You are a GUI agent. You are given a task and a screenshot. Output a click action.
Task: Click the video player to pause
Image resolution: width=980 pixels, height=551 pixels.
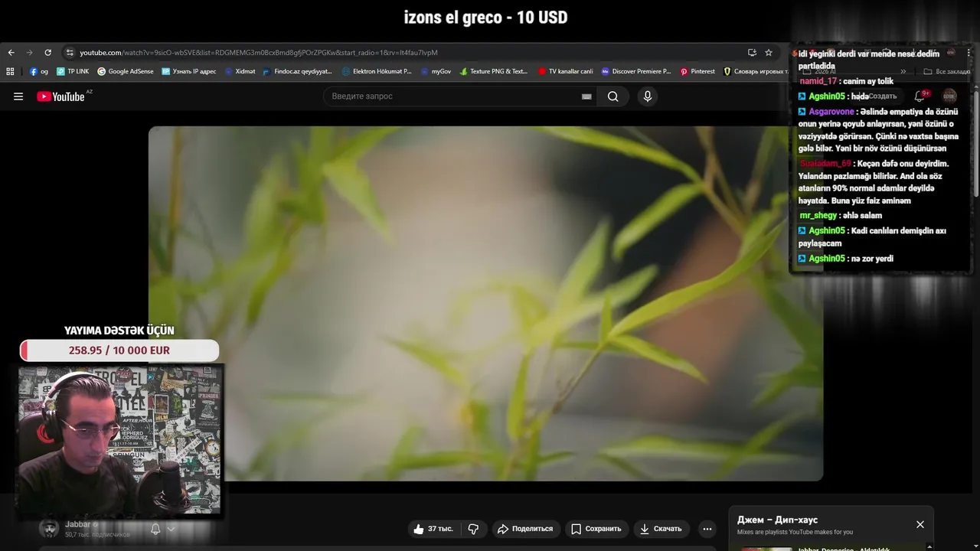[485, 304]
